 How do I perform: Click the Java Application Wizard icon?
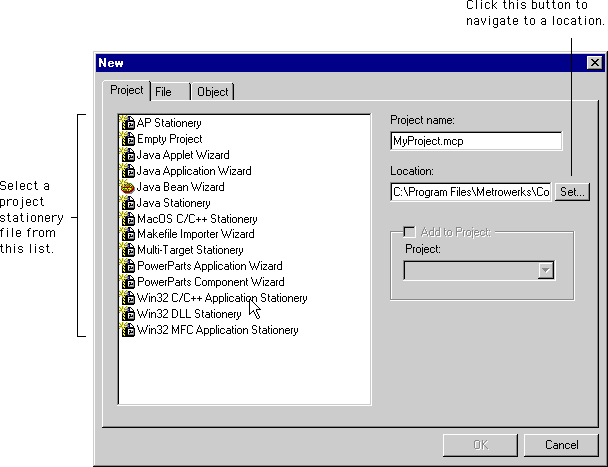click(127, 171)
